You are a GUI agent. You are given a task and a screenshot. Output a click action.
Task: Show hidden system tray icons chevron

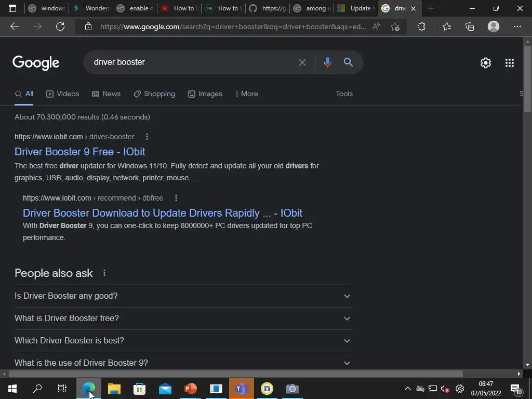(408, 389)
